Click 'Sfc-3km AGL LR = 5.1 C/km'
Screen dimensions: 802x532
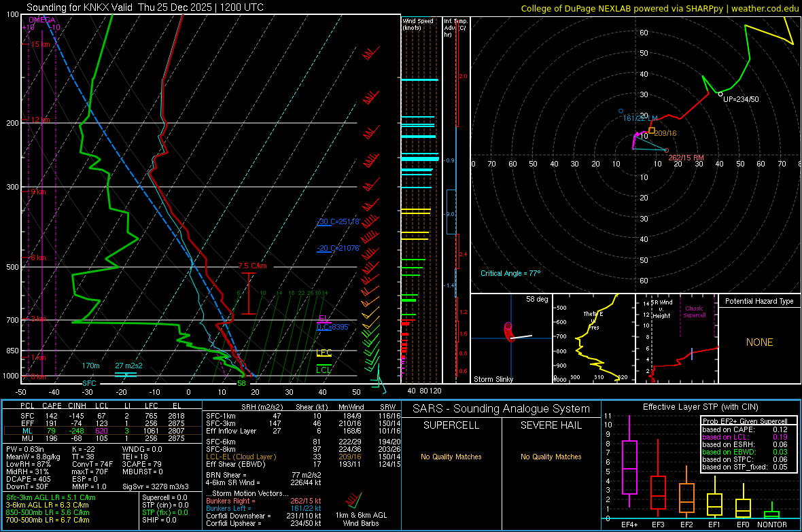[x=51, y=497]
